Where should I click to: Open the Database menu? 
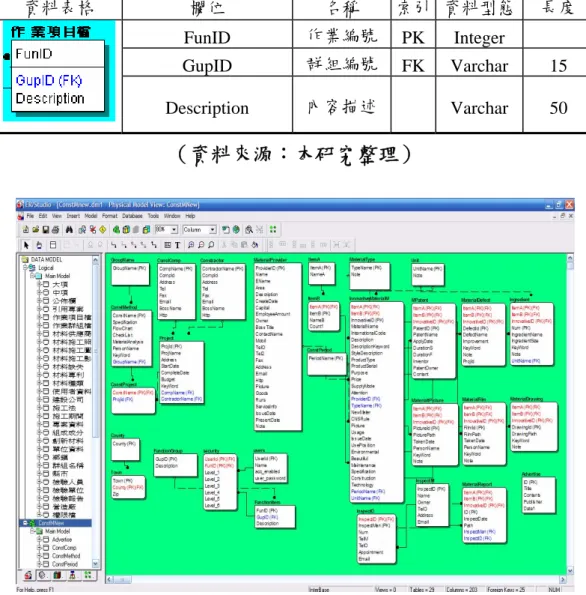pyautogui.click(x=132, y=216)
